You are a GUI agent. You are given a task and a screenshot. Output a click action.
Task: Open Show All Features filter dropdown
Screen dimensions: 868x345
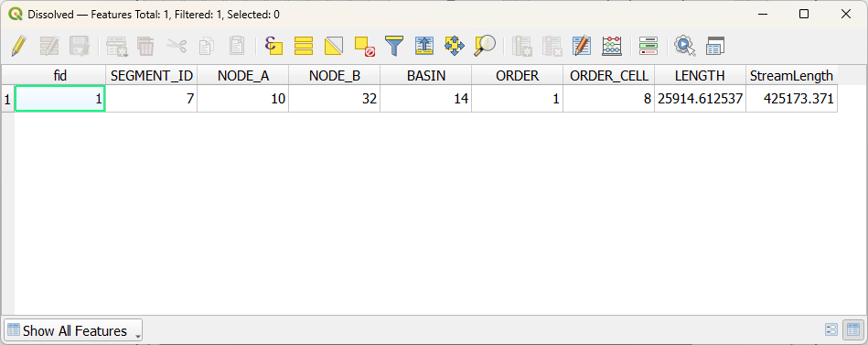(x=73, y=331)
